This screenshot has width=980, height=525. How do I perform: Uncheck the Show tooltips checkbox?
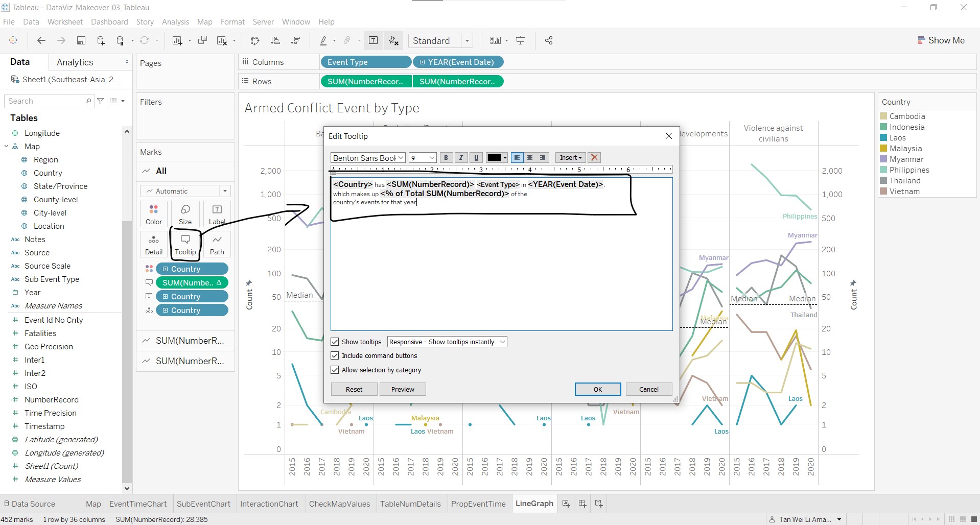click(335, 342)
